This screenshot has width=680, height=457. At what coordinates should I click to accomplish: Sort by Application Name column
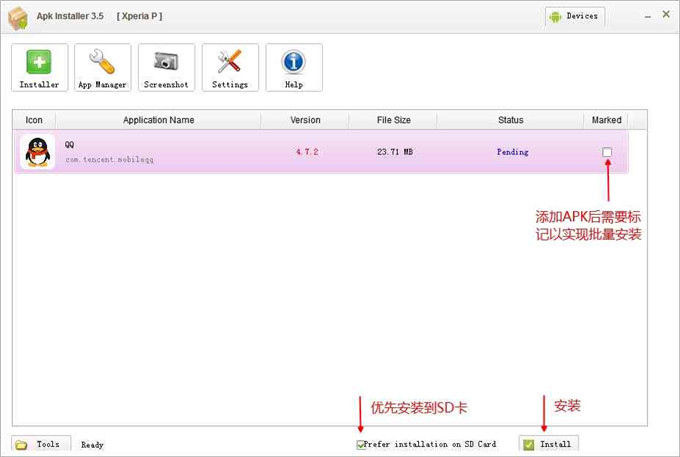(158, 120)
